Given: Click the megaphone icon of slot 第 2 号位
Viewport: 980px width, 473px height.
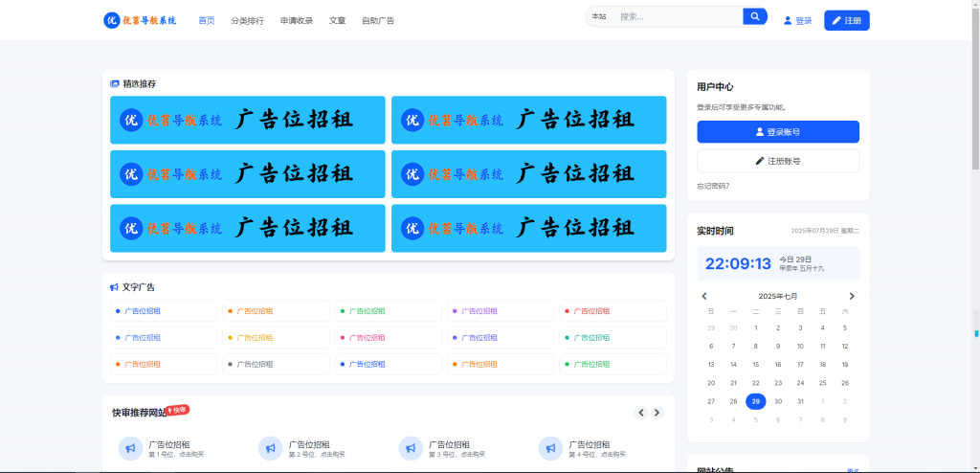Looking at the screenshot, I should coord(270,449).
